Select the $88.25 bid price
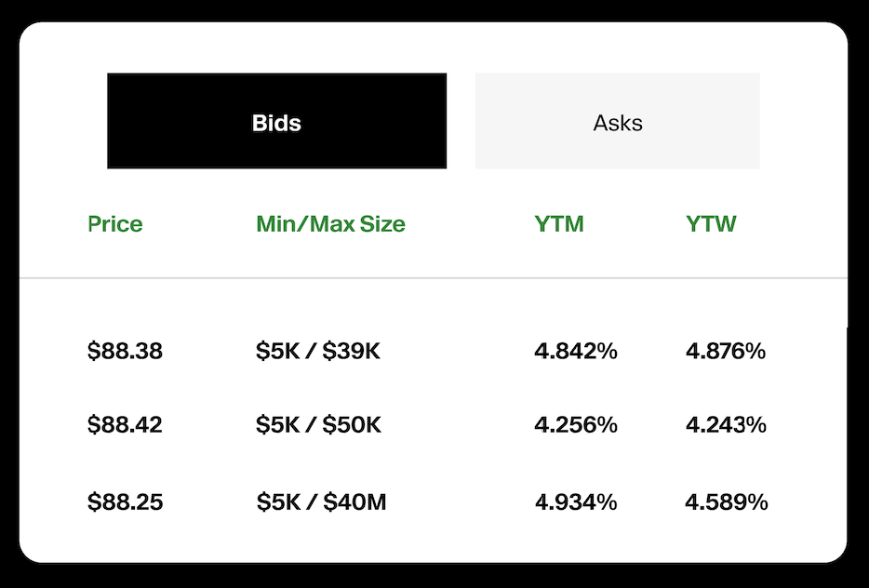This screenshot has height=588, width=869. [125, 502]
